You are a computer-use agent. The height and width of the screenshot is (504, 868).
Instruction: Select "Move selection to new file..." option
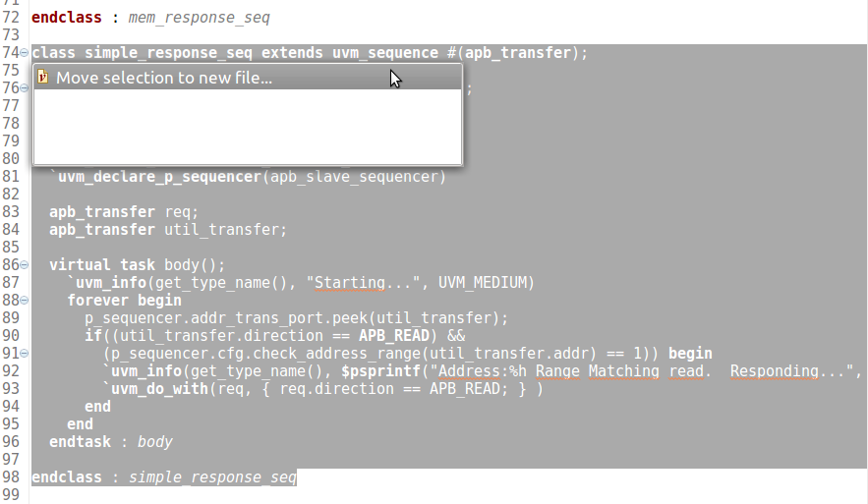(164, 79)
